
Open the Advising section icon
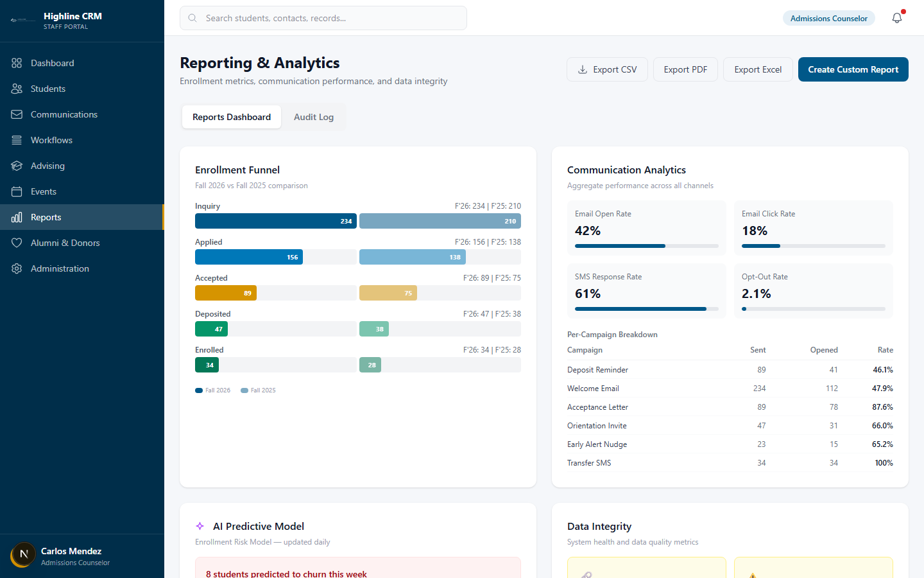click(x=17, y=166)
